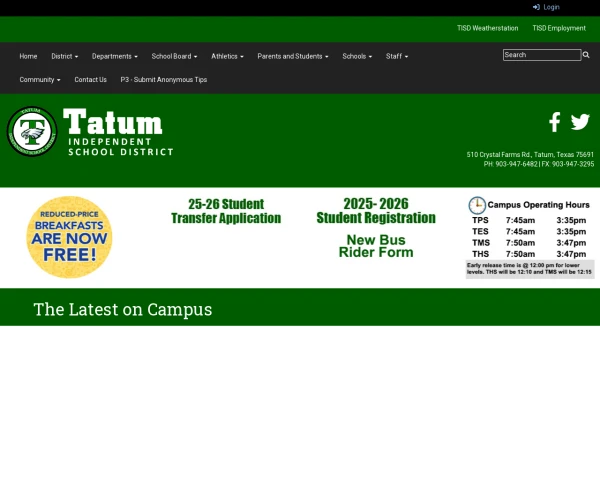Expand the Athletics dropdown menu
600x480 pixels.
(227, 56)
